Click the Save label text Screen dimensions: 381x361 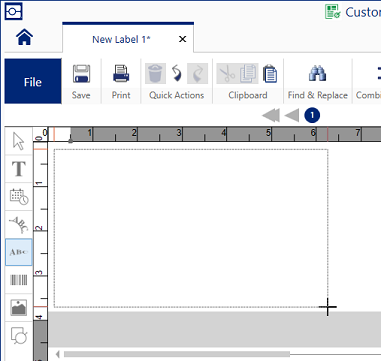pyautogui.click(x=81, y=95)
